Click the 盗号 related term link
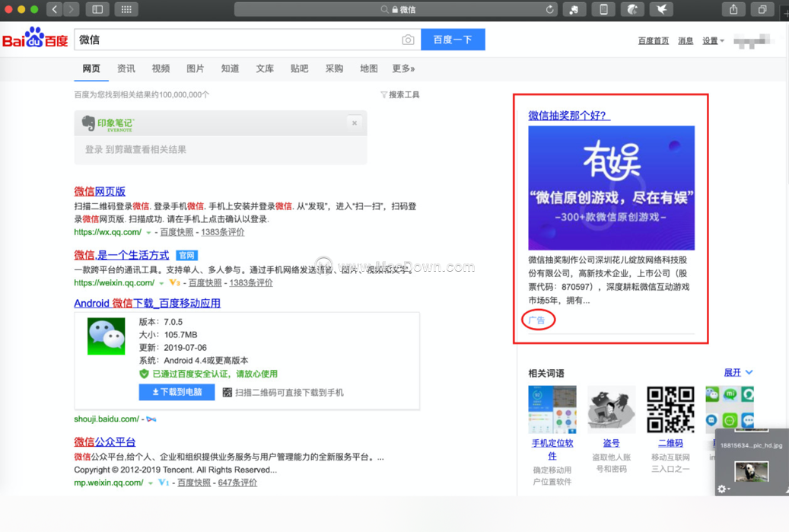The width and height of the screenshot is (789, 532). coord(612,443)
